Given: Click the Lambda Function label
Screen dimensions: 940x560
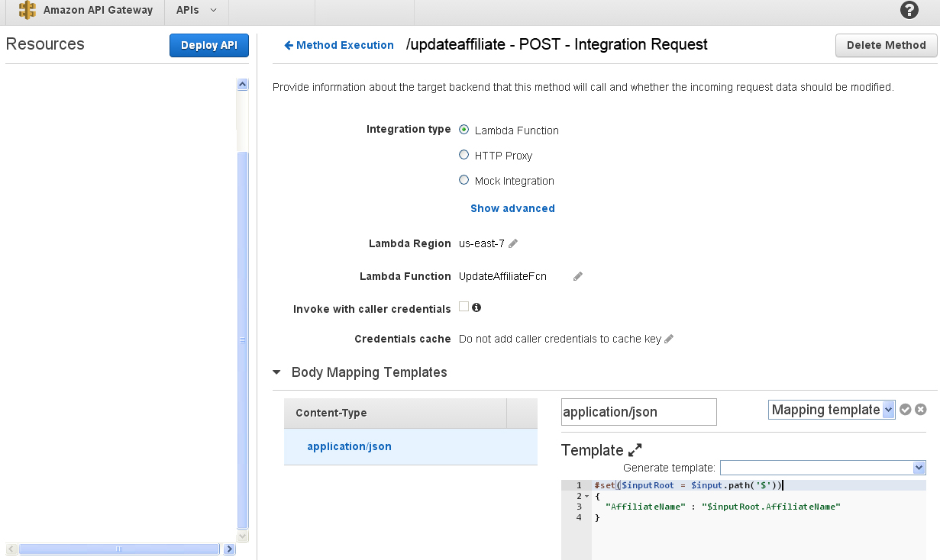Looking at the screenshot, I should click(x=405, y=276).
